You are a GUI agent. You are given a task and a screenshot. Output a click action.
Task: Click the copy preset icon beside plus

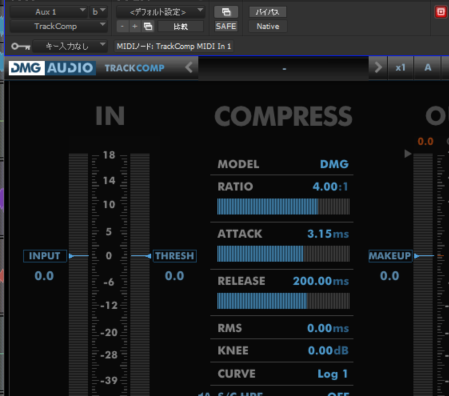pos(148,26)
